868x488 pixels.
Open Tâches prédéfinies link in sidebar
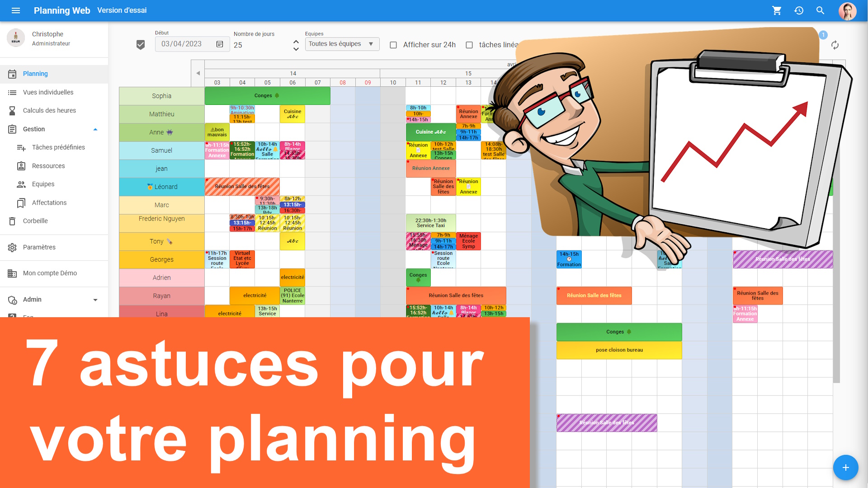(58, 147)
